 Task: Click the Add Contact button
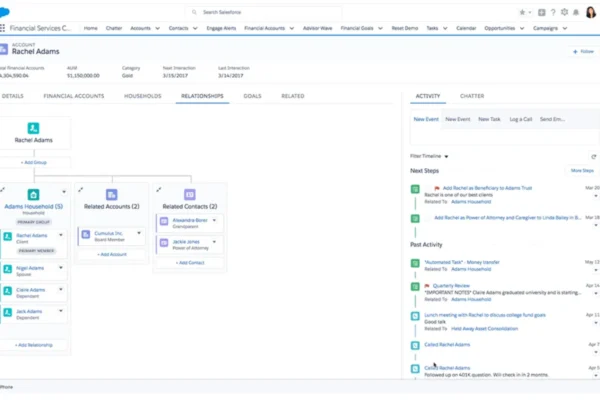pyautogui.click(x=190, y=263)
